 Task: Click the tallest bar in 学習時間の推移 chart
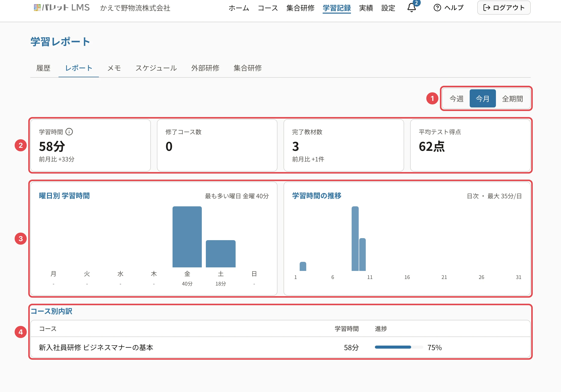355,238
